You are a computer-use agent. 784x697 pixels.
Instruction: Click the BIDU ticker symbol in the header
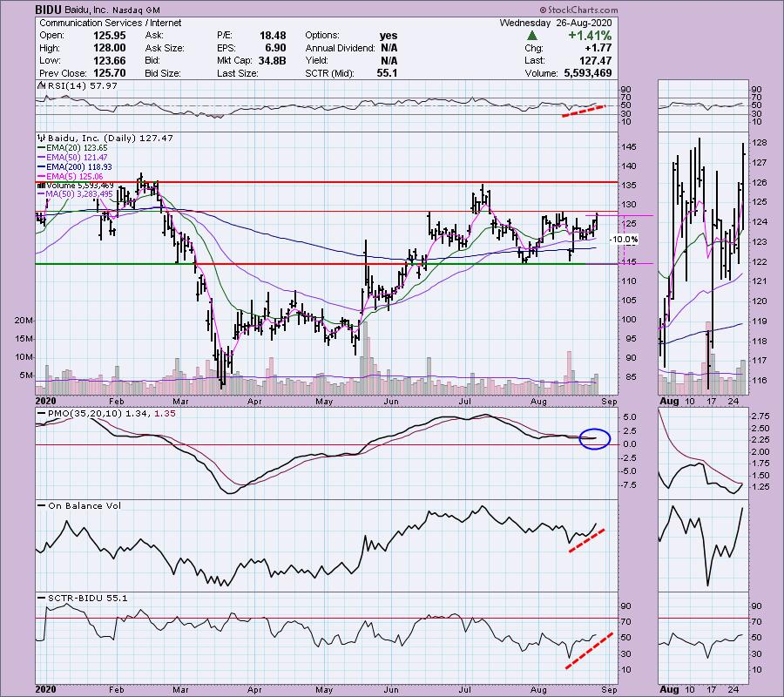(x=49, y=10)
